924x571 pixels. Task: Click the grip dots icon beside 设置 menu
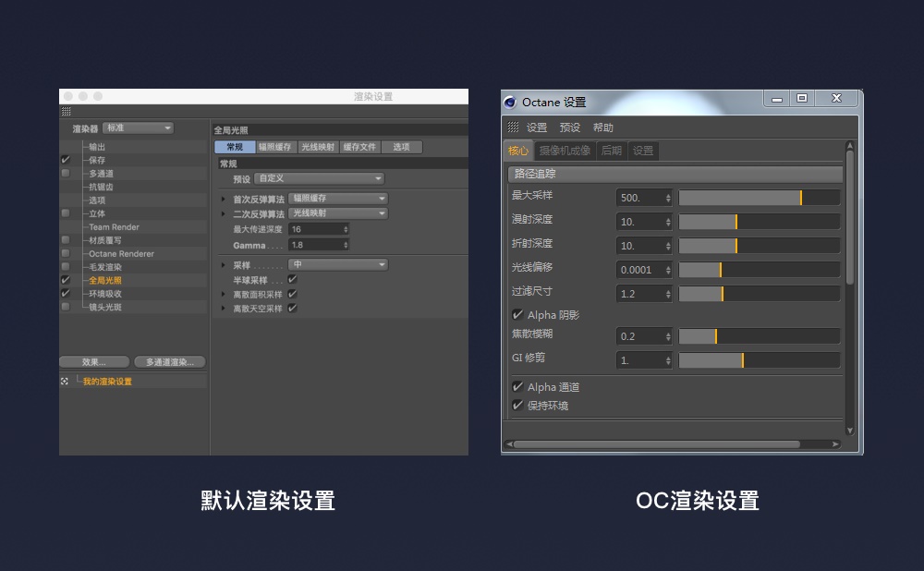(513, 128)
